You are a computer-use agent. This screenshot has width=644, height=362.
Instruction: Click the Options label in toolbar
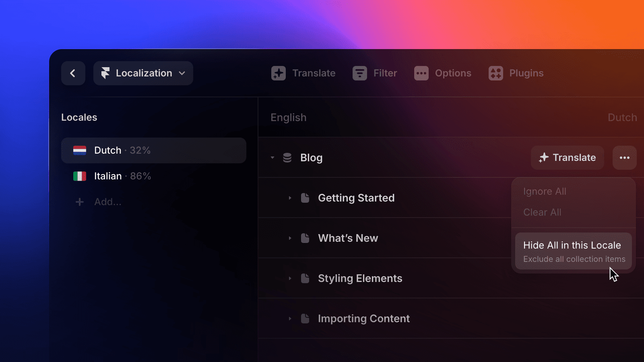click(453, 73)
